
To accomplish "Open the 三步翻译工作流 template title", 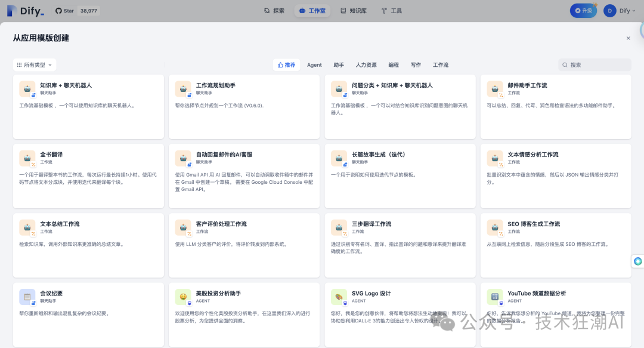I will pos(371,224).
